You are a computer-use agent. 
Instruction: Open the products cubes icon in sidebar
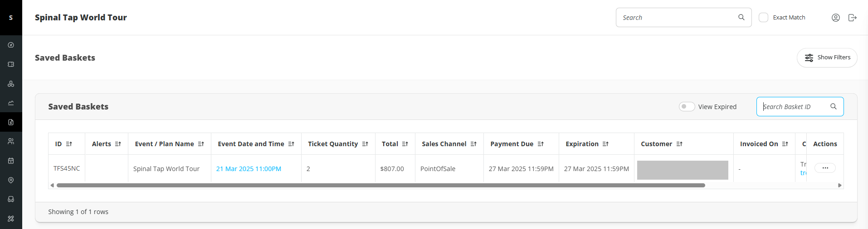(11, 84)
